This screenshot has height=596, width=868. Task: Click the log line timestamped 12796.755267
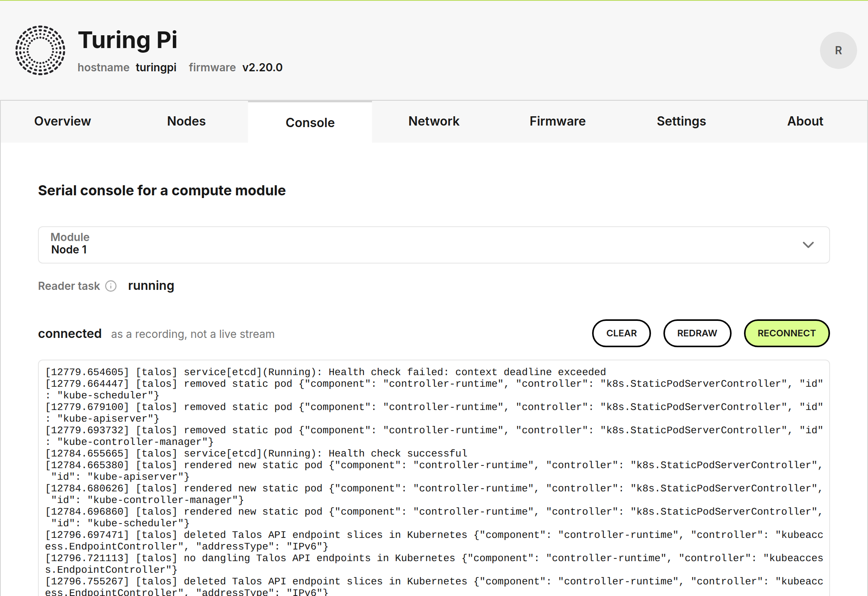(434, 586)
